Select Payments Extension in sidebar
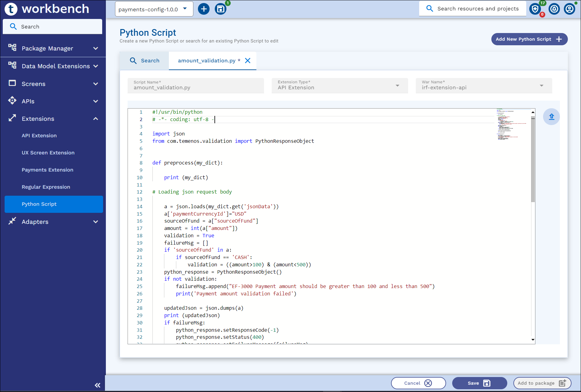The height and width of the screenshot is (392, 581). coord(47,170)
